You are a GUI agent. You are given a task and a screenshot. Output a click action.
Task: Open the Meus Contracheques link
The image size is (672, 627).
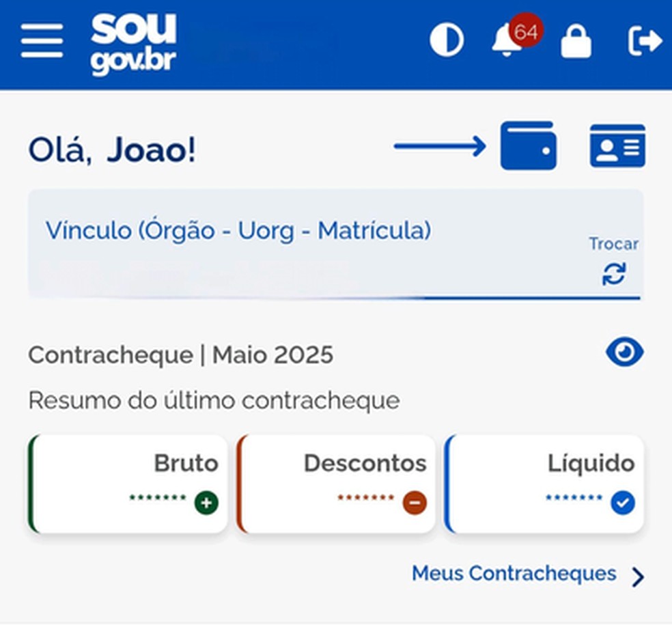(x=514, y=574)
